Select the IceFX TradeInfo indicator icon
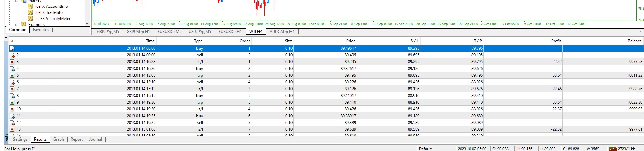 [x=30, y=12]
